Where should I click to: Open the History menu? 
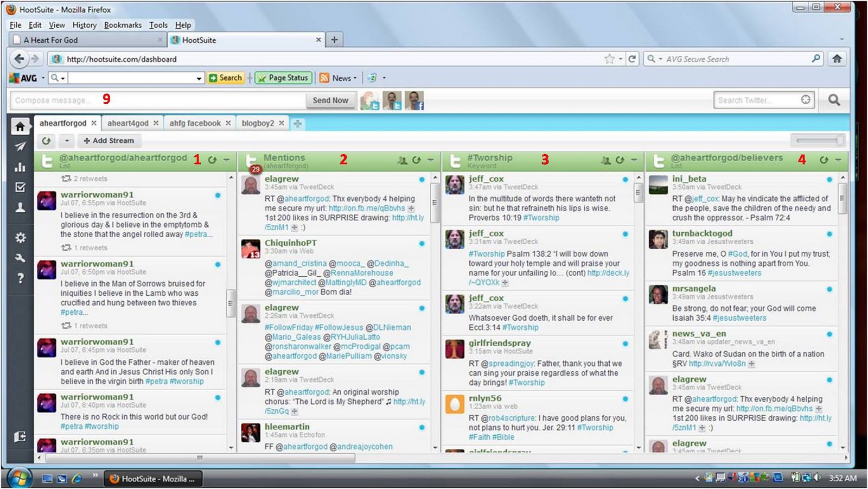(x=85, y=25)
